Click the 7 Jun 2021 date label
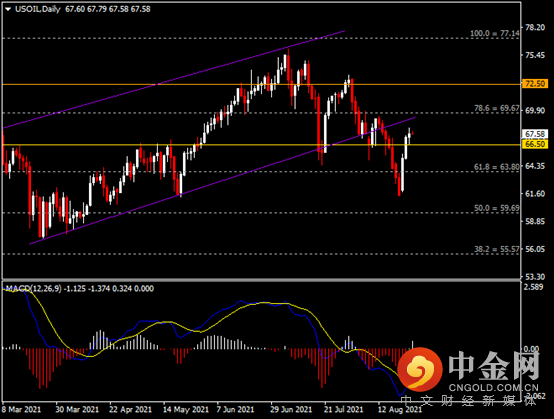 point(236,409)
